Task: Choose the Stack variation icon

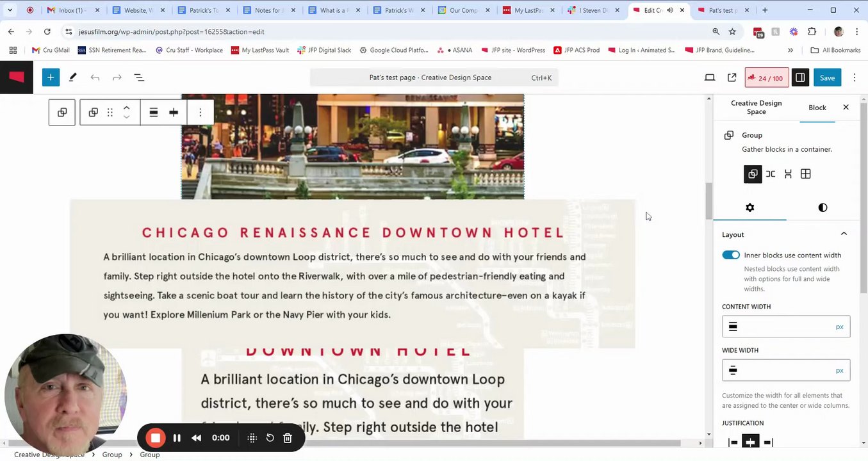Action: 788,174
